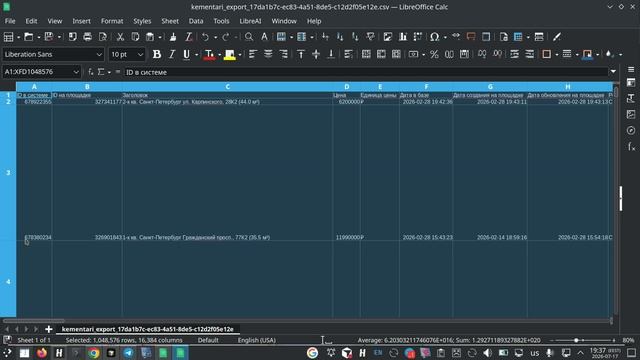Click the Insert Pivot Table icon
Image resolution: width=640 pixels, height=360 pixels.
tap(418, 37)
